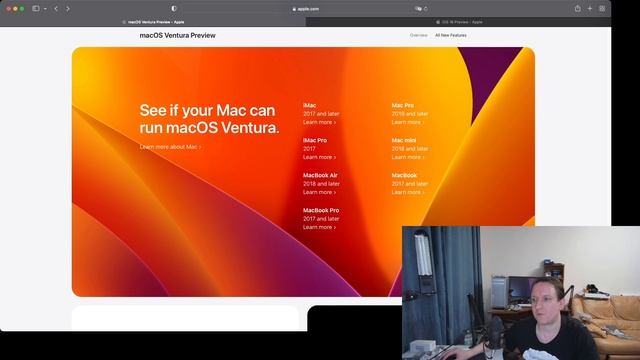
Task: Open the sidebar tab-group dropdown arrow
Action: pos(45,9)
